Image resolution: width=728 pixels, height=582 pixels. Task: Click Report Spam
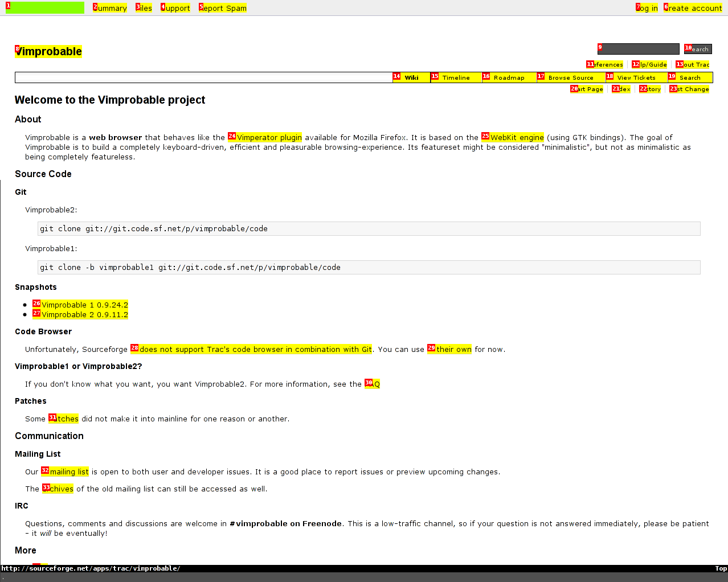coord(223,8)
